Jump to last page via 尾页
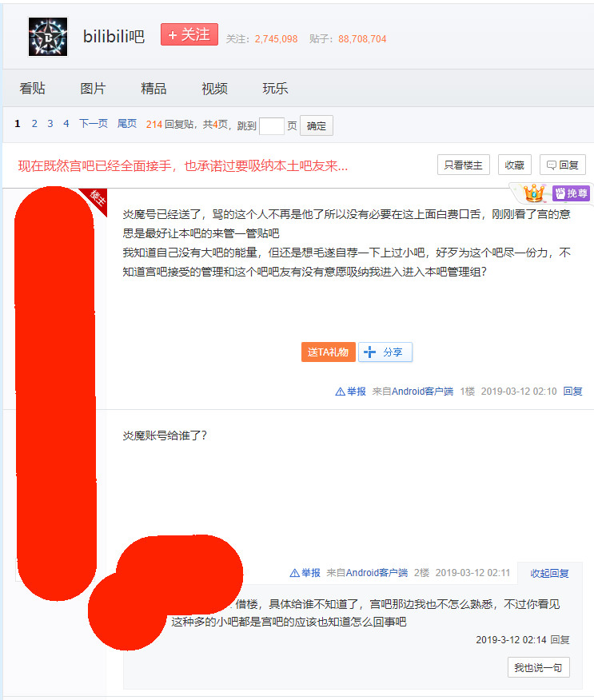Screen dimensions: 594x700 127,124
